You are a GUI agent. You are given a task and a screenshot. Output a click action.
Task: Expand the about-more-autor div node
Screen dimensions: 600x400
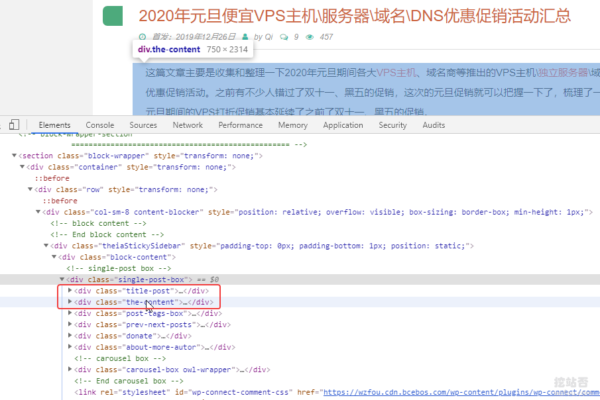70,347
